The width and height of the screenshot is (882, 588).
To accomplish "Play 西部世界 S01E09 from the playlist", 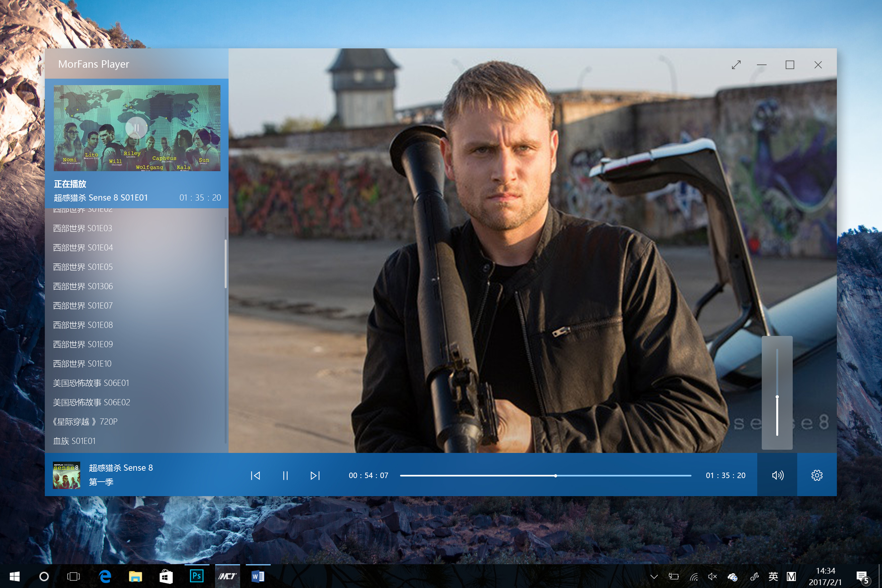I will [x=83, y=344].
